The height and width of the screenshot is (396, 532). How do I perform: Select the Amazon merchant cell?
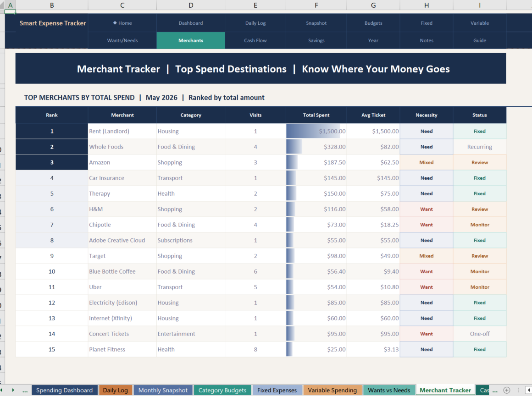[x=122, y=162]
